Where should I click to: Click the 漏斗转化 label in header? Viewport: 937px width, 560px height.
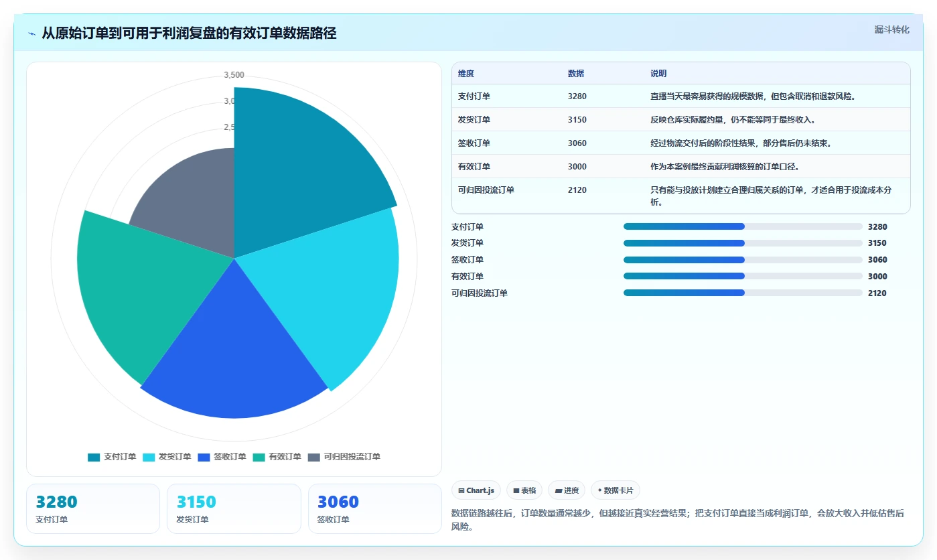[x=892, y=29]
